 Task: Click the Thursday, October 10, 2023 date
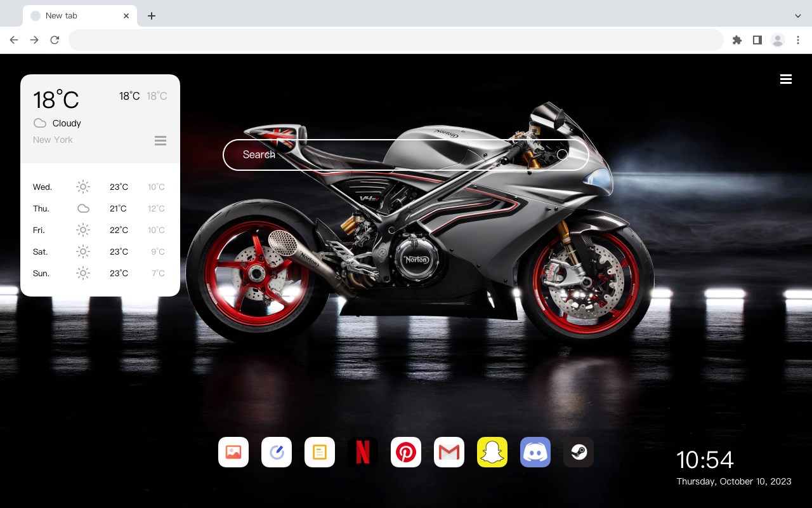tap(734, 481)
